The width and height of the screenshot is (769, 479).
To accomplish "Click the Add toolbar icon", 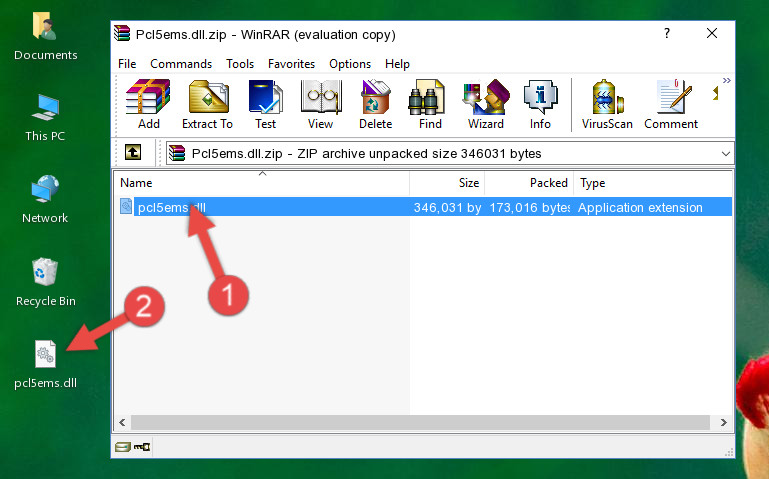I will pos(148,104).
